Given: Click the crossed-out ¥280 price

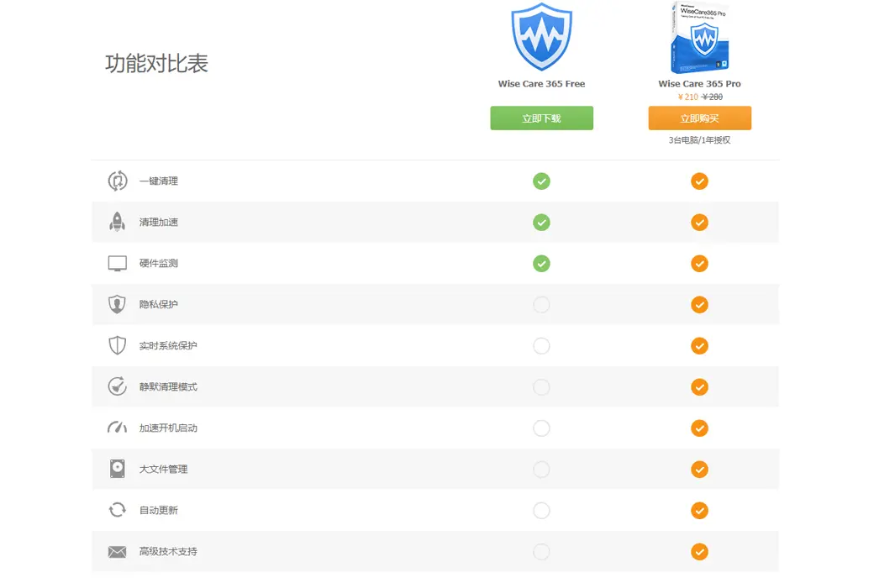Looking at the screenshot, I should click(712, 97).
